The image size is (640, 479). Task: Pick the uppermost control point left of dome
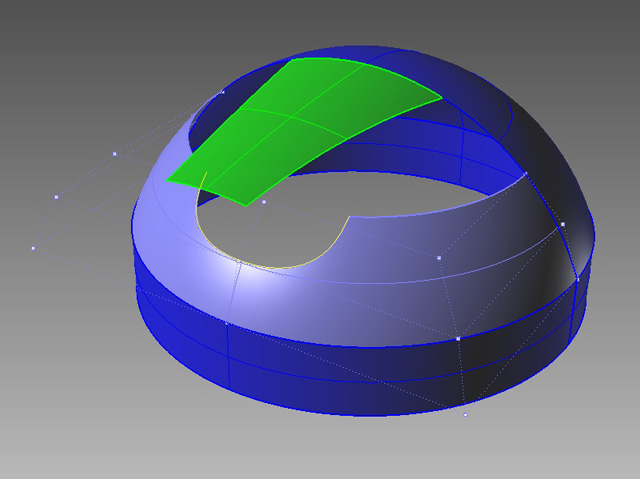click(115, 154)
